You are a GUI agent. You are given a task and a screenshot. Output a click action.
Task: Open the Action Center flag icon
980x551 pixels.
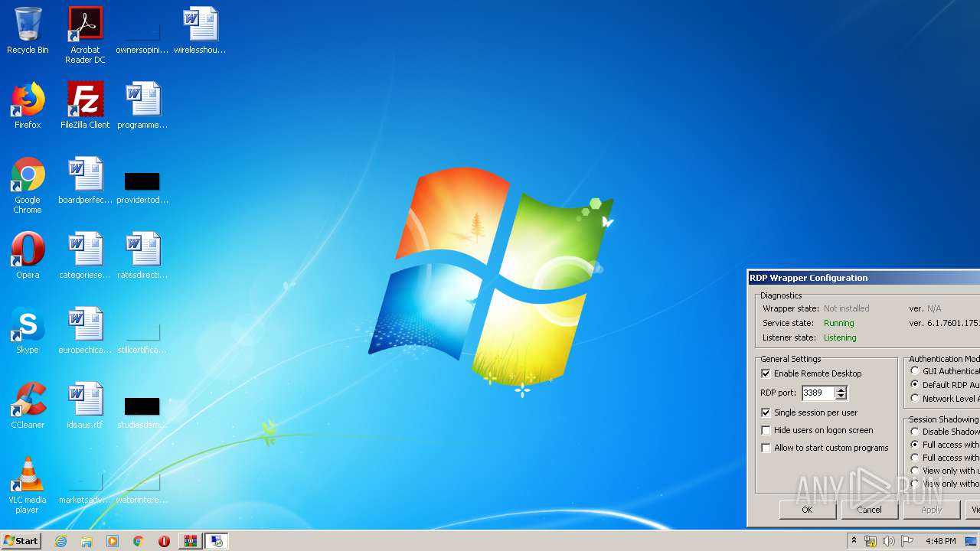pos(907,541)
